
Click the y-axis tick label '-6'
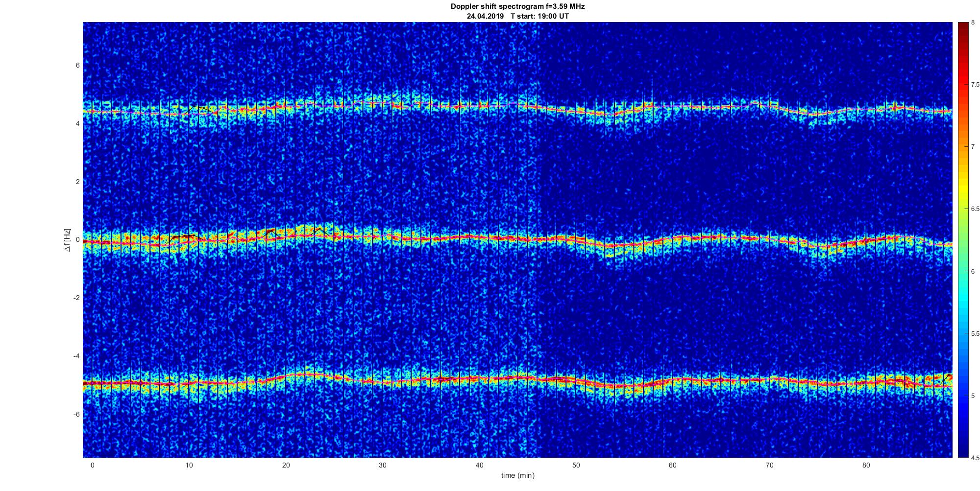[x=76, y=414]
